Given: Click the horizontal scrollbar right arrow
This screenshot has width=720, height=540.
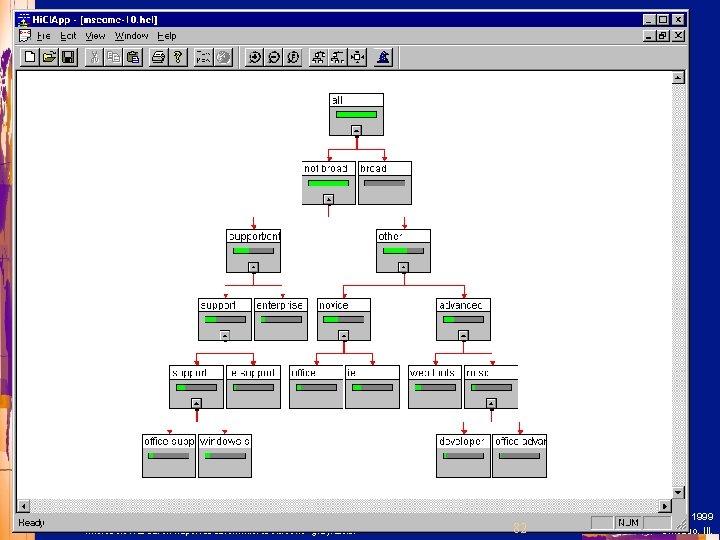Looking at the screenshot, I should (664, 506).
